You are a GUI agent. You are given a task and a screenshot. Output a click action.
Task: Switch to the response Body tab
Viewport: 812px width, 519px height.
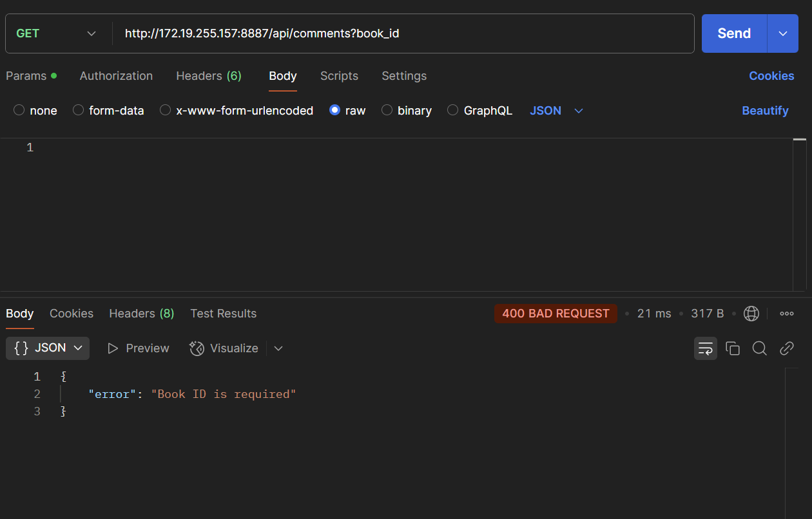19,314
